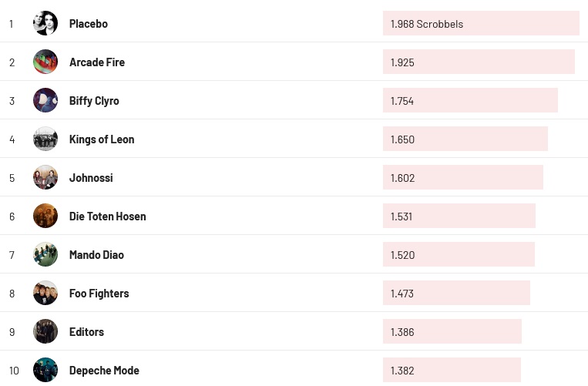
Task: Select Johnossi's 1.602 scrobble bar
Action: pyautogui.click(x=462, y=177)
